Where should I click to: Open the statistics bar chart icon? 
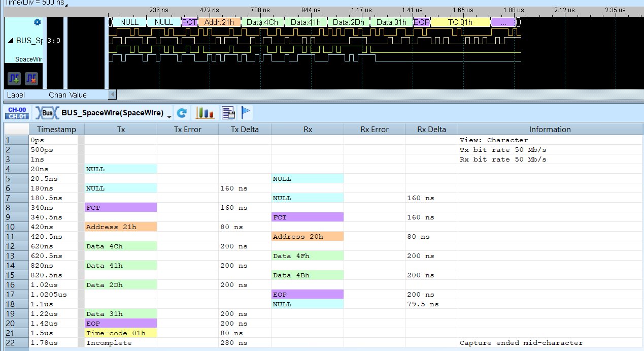tap(205, 113)
